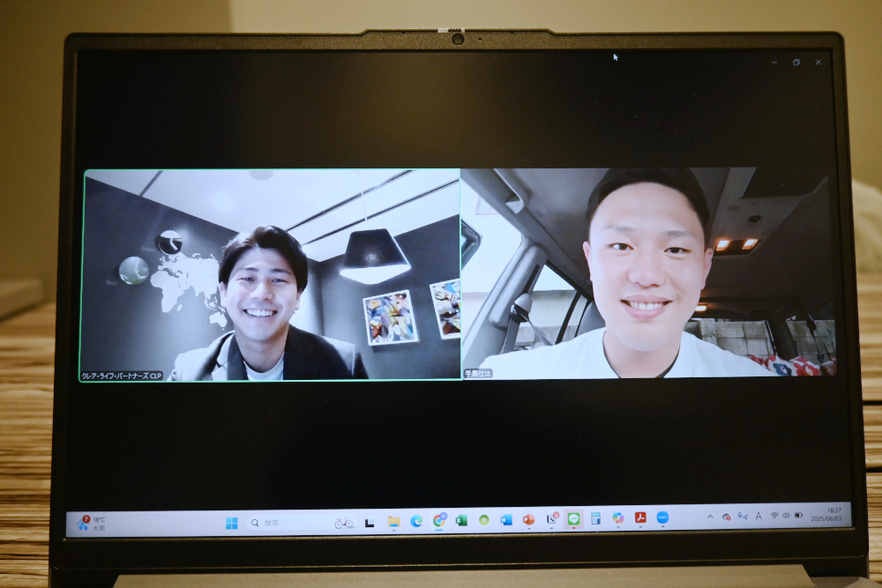
Task: Open the Zoom app in the taskbar
Action: pos(662,518)
